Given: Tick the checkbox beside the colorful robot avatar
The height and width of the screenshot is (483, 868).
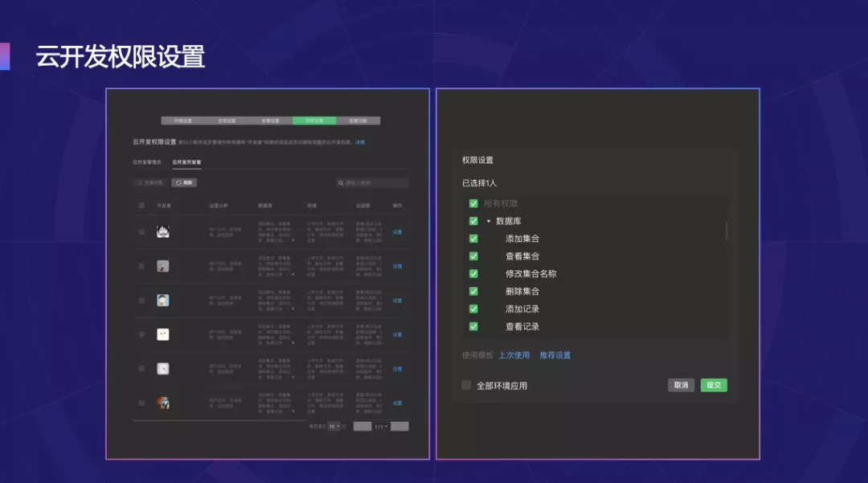Looking at the screenshot, I should (141, 403).
